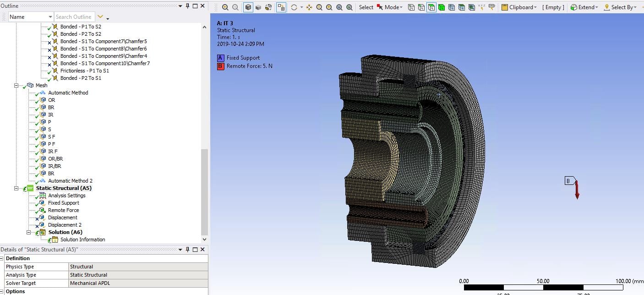The height and width of the screenshot is (295, 644).
Task: Collapse the Mesh tree node
Action: tap(16, 85)
